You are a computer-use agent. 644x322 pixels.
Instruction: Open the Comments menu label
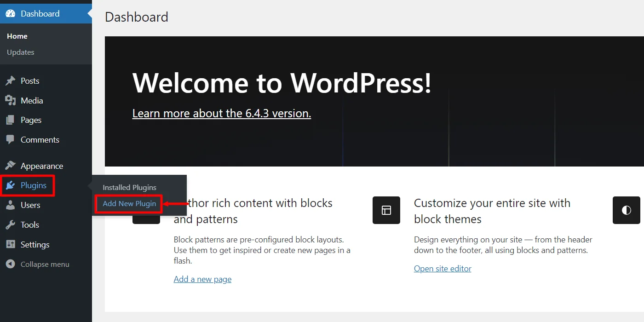click(x=40, y=140)
